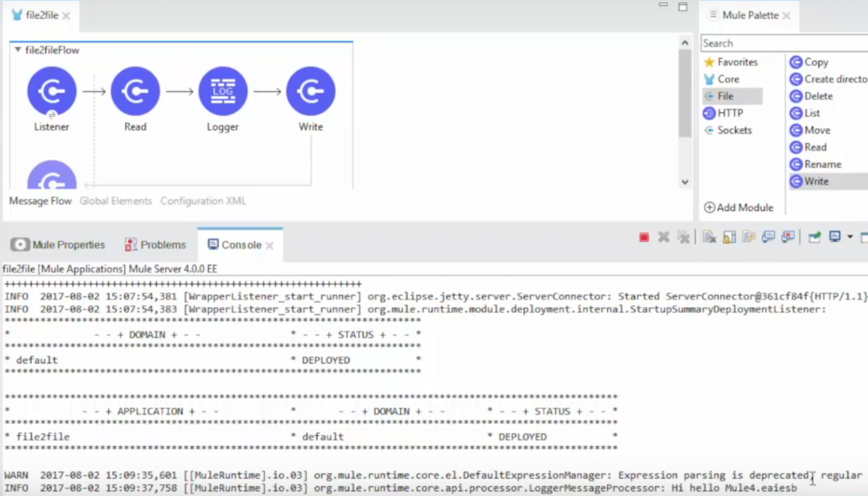Image resolution: width=868 pixels, height=496 pixels.
Task: Click the Mule Palette search field
Action: [785, 44]
